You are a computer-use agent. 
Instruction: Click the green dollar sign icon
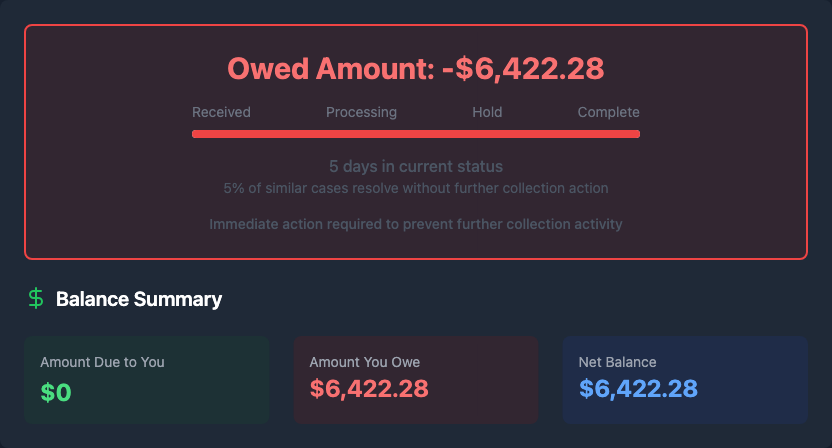[x=36, y=298]
